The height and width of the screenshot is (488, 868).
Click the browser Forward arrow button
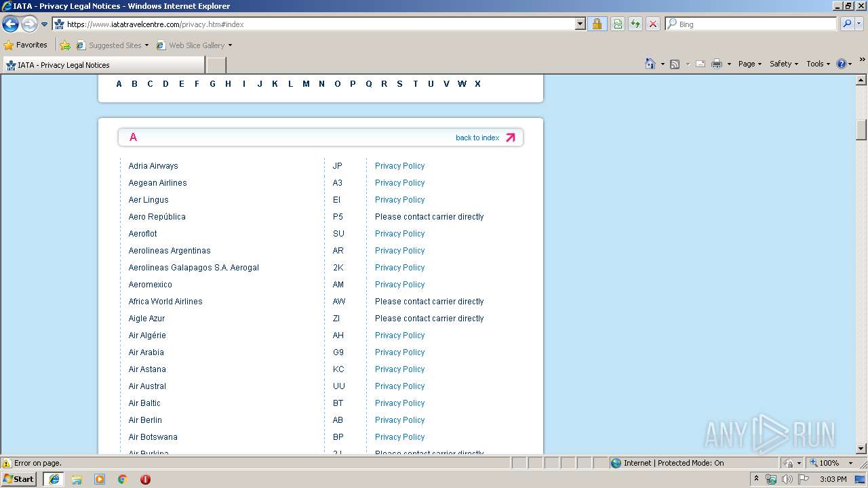(29, 24)
